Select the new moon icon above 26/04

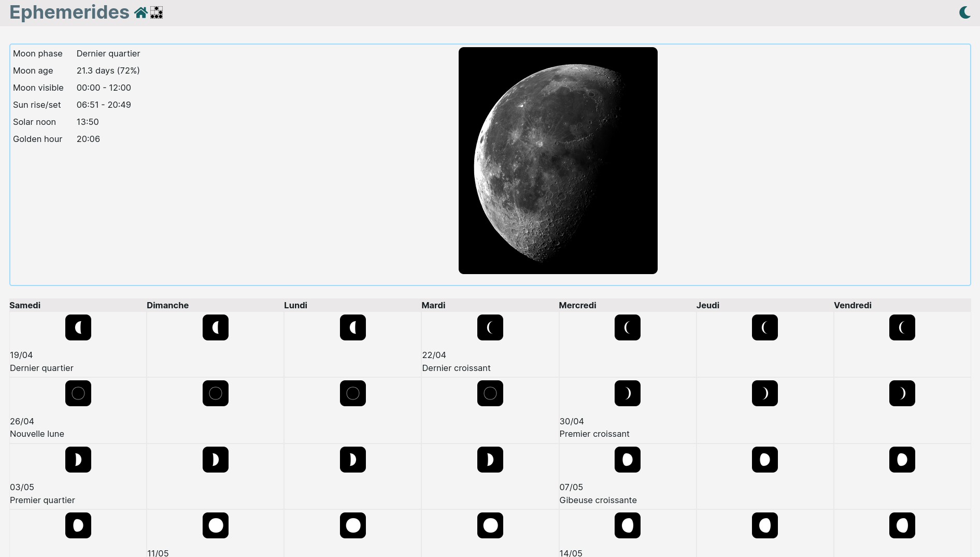click(x=78, y=393)
